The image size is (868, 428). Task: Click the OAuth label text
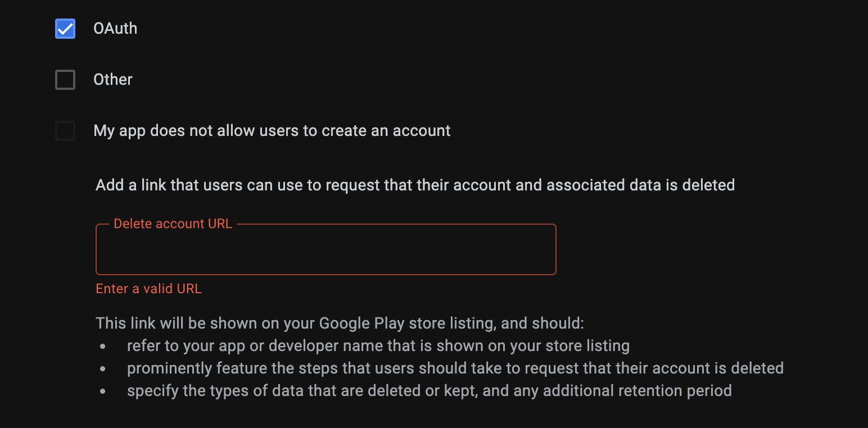[115, 29]
